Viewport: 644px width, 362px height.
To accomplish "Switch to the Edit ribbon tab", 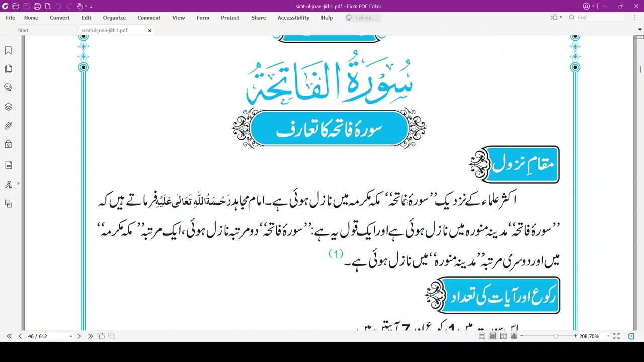I will (87, 18).
